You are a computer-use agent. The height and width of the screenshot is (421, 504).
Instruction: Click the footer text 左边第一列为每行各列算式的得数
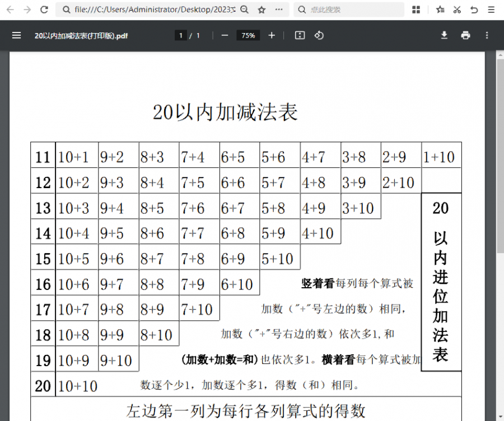click(x=246, y=411)
